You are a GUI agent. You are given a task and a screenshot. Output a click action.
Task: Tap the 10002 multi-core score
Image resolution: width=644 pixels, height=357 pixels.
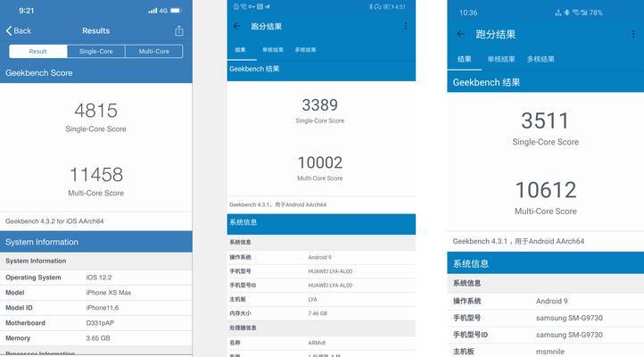(x=320, y=162)
